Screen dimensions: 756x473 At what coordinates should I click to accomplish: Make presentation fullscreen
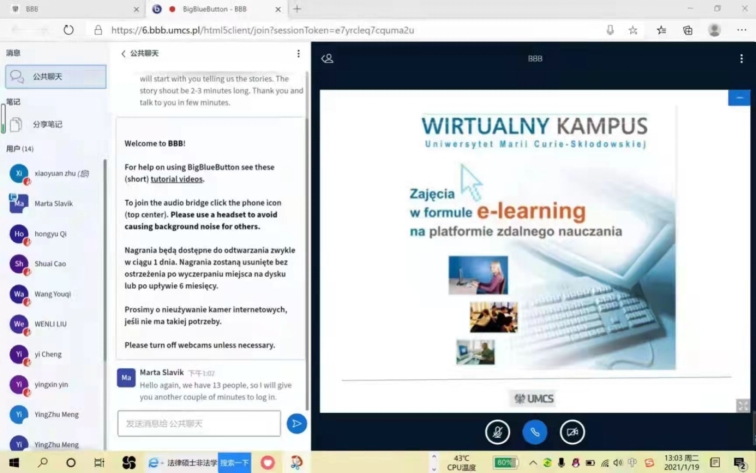pos(742,405)
